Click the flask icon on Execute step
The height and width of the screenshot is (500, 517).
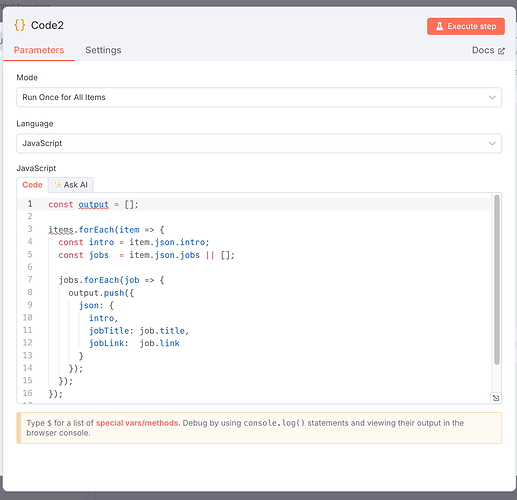click(440, 26)
